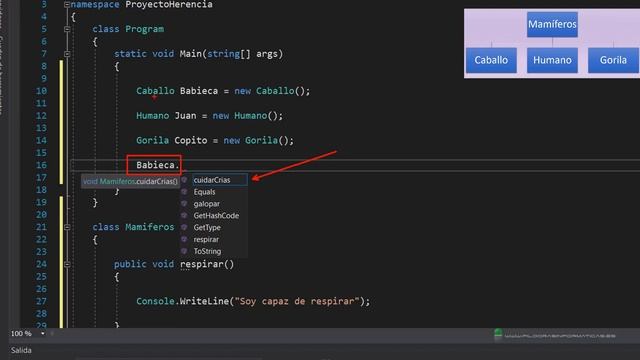The image size is (640, 360).
Task: Click the Copito variable on line 14
Action: 191,140
